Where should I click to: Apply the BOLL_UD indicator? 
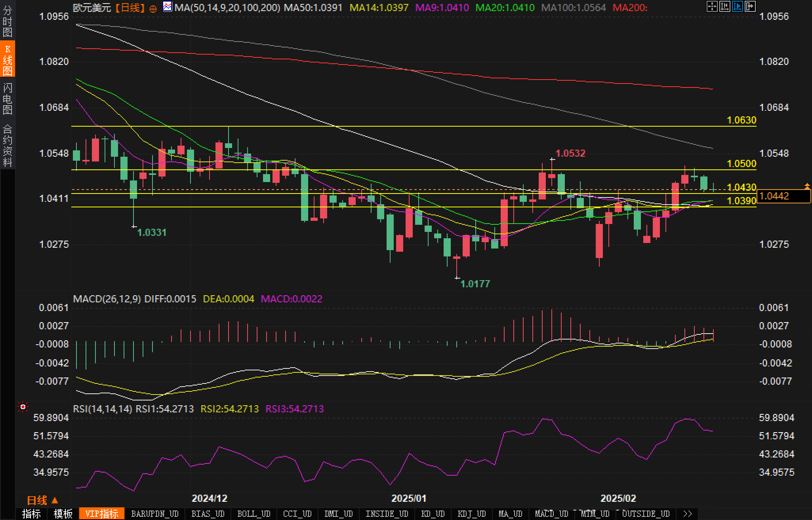coord(254,514)
